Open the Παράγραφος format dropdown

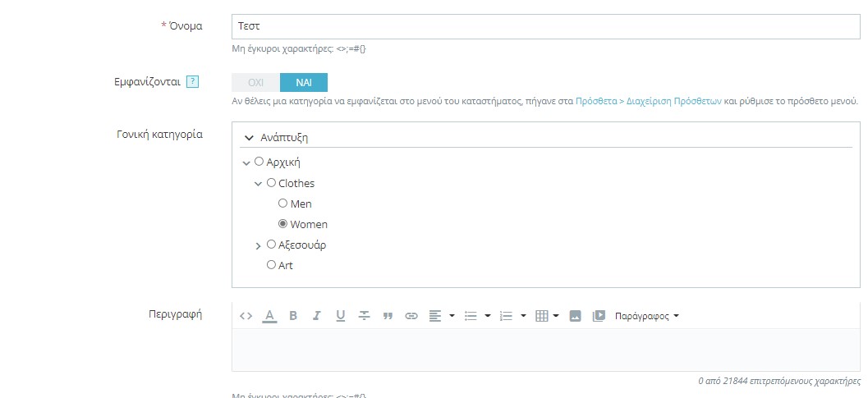coord(647,316)
